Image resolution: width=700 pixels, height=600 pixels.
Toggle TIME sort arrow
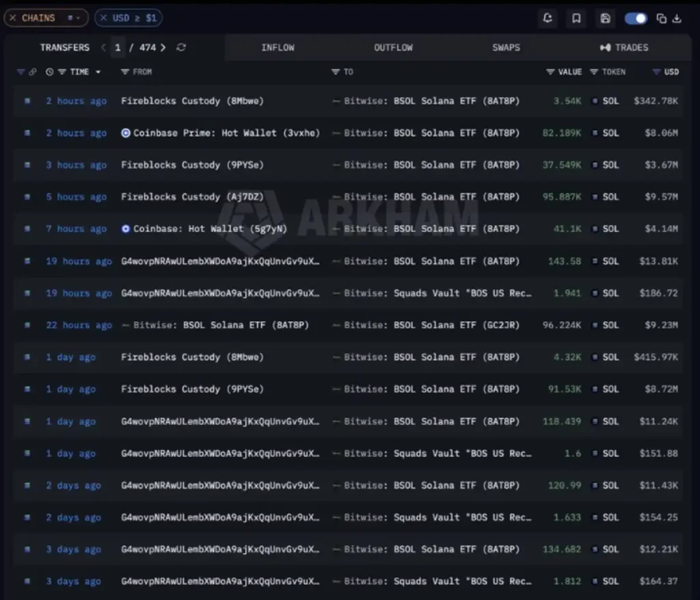pos(98,72)
